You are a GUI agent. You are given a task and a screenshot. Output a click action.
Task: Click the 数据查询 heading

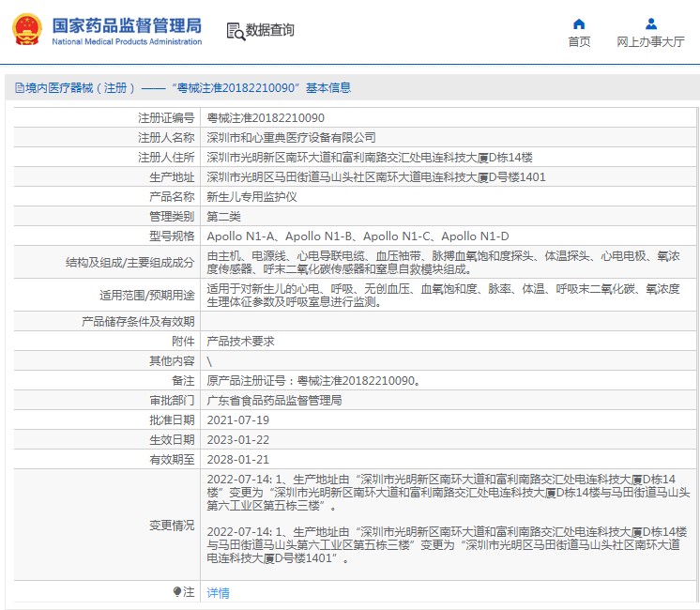coord(269,30)
